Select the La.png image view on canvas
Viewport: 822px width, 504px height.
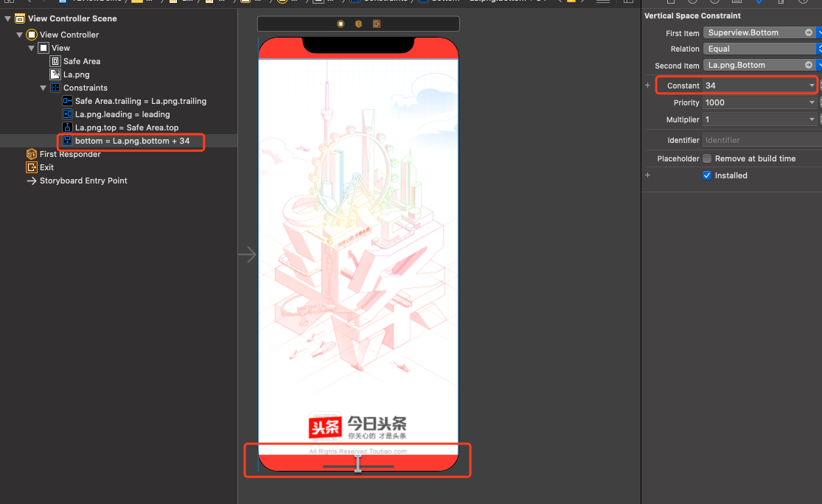358,256
